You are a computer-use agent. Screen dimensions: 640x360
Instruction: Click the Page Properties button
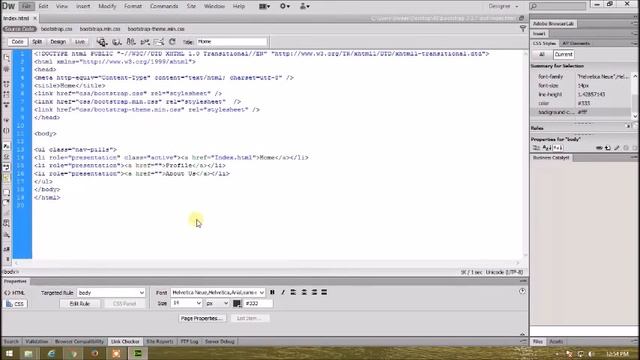(202, 318)
